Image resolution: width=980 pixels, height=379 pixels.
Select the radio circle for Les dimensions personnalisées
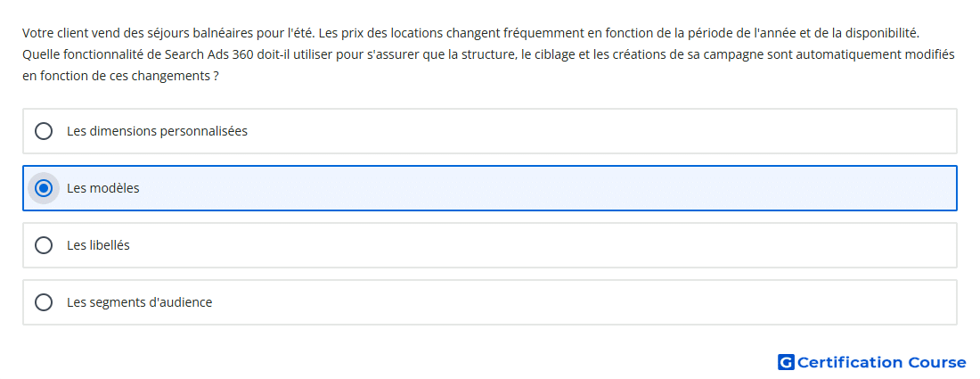(44, 131)
